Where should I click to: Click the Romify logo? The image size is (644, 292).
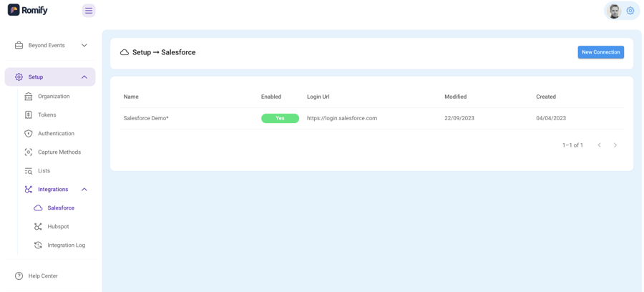28,10
